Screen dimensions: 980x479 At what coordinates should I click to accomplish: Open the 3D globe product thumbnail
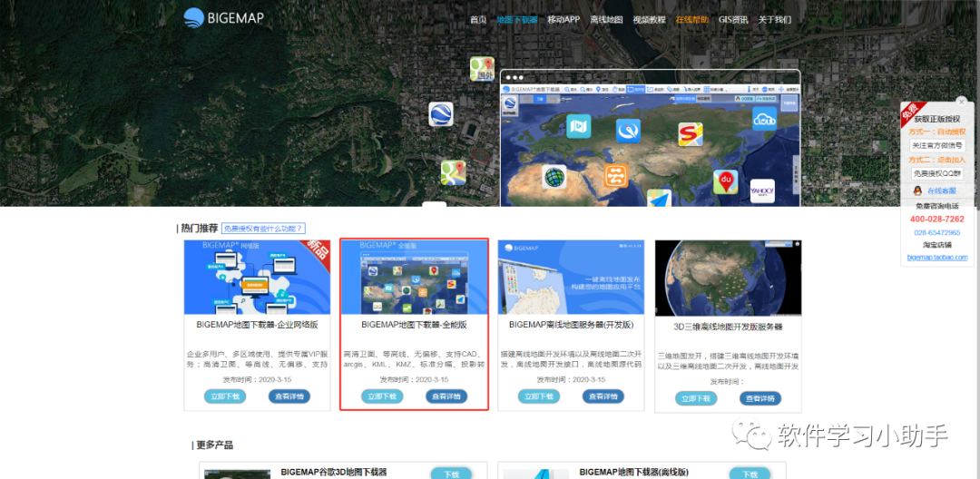(x=728, y=279)
